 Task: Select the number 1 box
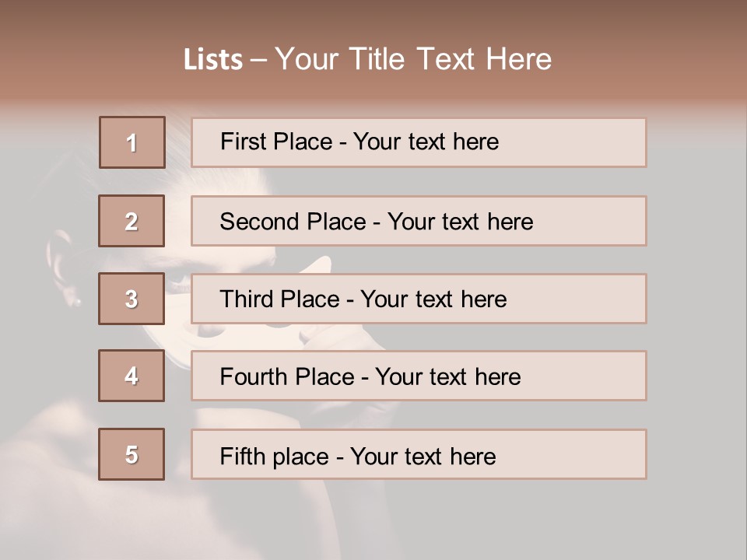tap(132, 142)
